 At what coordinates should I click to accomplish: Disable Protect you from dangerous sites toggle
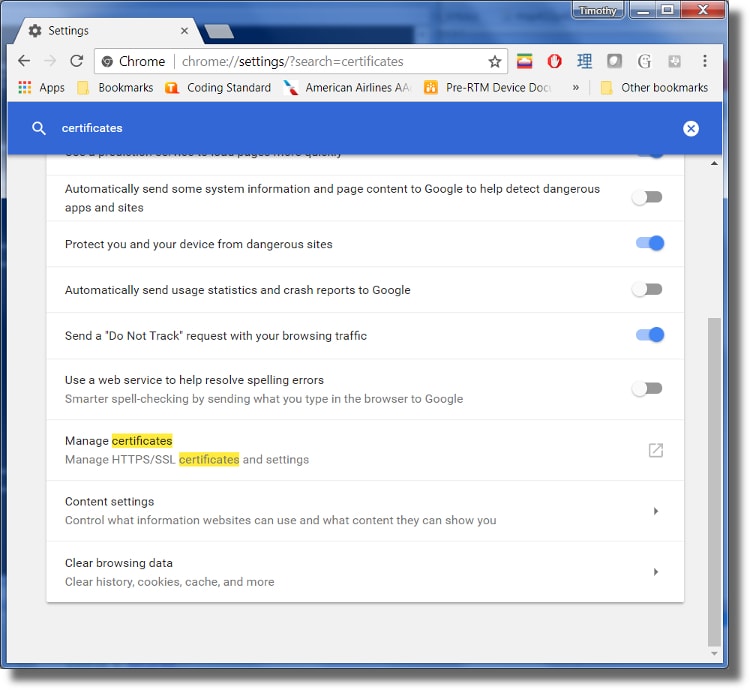pyautogui.click(x=649, y=243)
